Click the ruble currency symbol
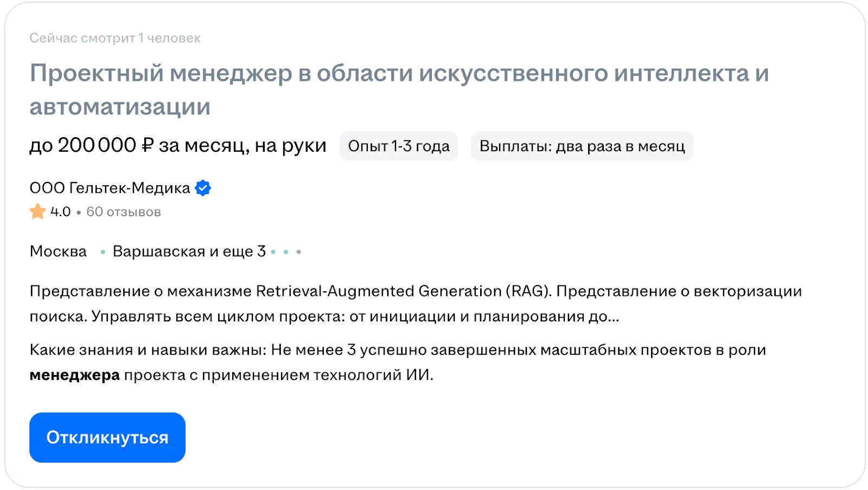This screenshot has height=490, width=868. click(148, 145)
